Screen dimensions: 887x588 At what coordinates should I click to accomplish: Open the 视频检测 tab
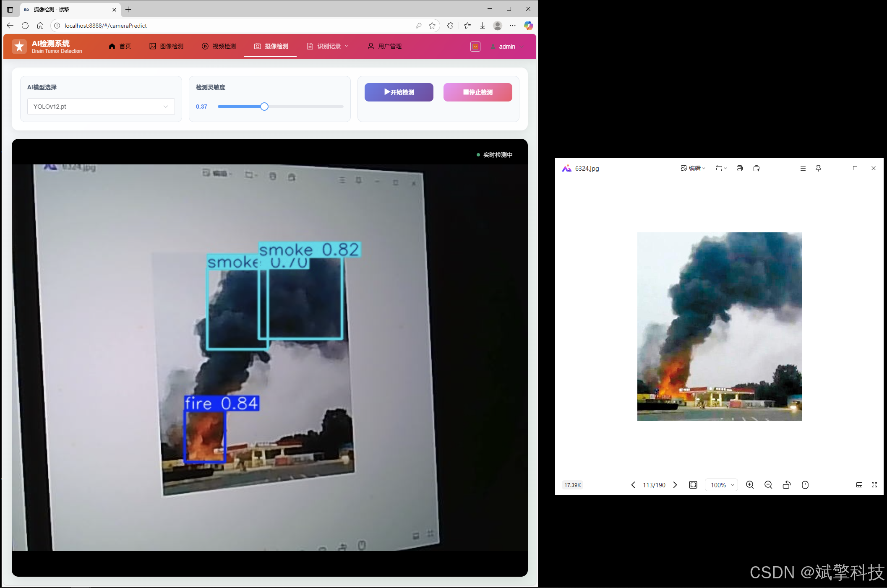coord(219,46)
